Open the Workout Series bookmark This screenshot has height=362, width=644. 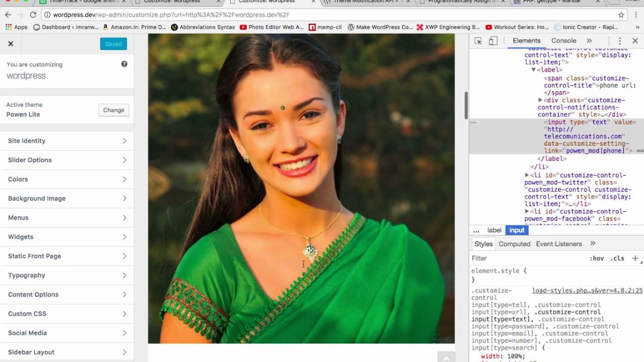point(517,27)
